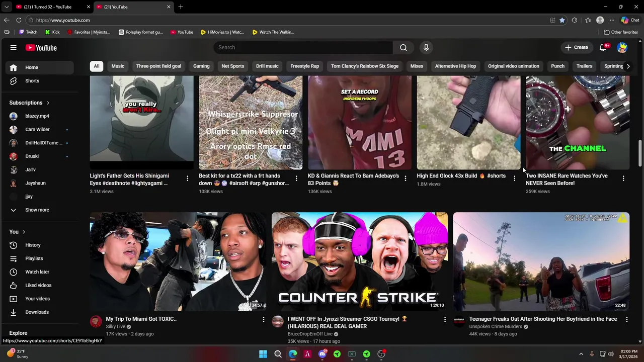The image size is (644, 362).
Task: Open blazey.mp4 subscription channel
Action: pyautogui.click(x=38, y=116)
